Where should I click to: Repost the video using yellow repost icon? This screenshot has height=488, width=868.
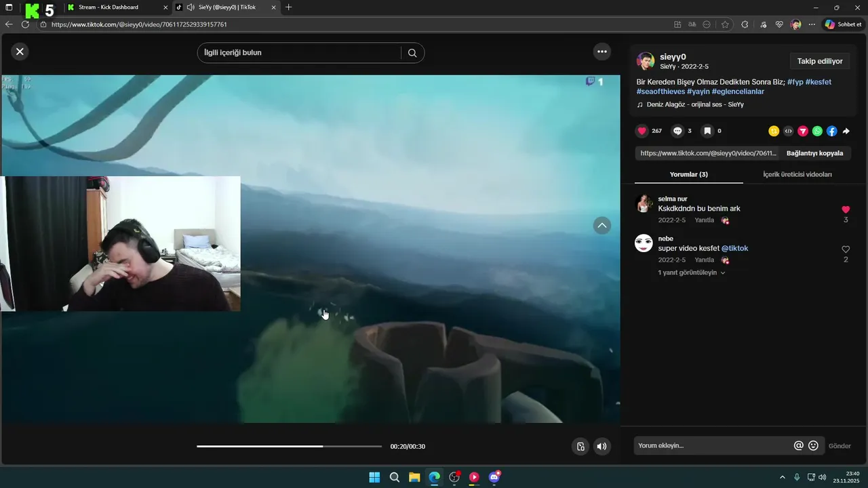click(774, 131)
